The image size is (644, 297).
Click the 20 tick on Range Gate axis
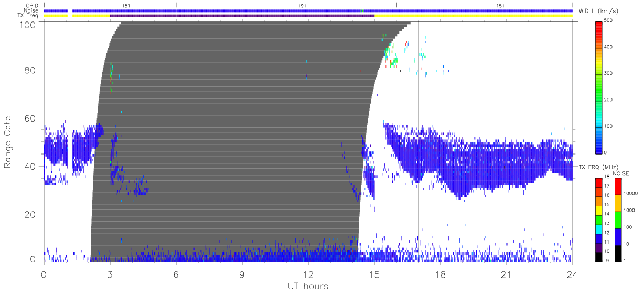tap(31, 214)
